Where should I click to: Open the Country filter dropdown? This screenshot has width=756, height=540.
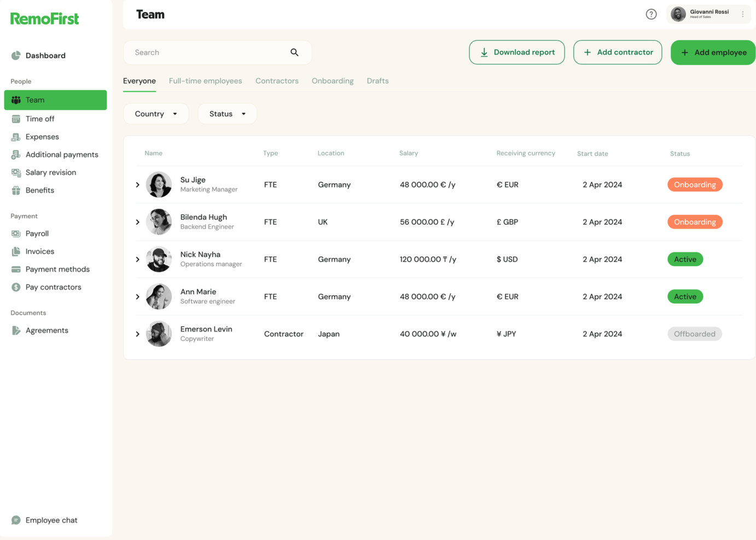click(156, 113)
